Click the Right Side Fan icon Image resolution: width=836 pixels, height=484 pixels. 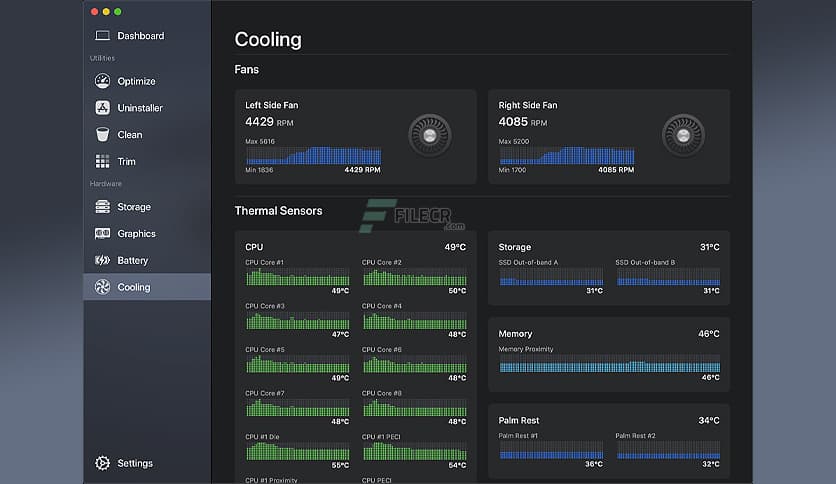tap(683, 135)
